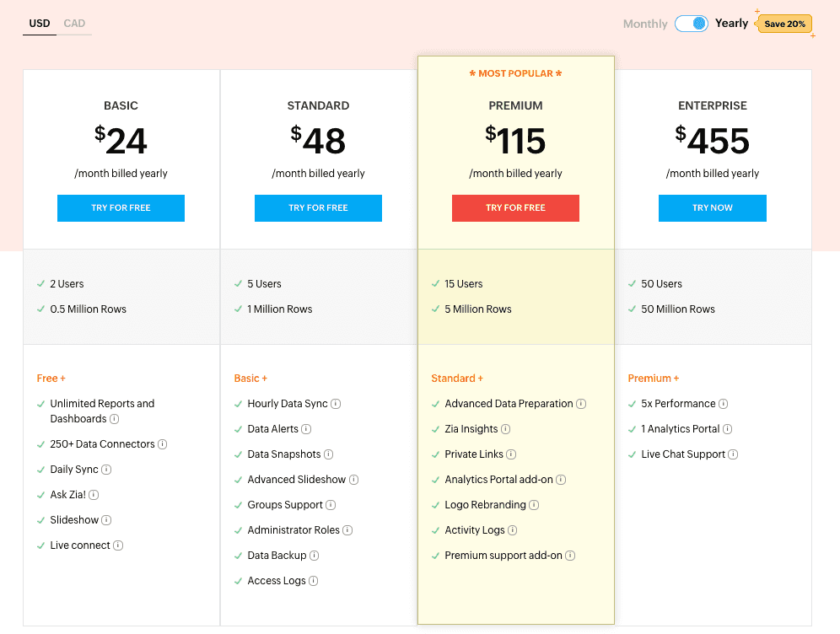The width and height of the screenshot is (840, 634).
Task: Click the BASIC plan title
Action: coord(121,105)
